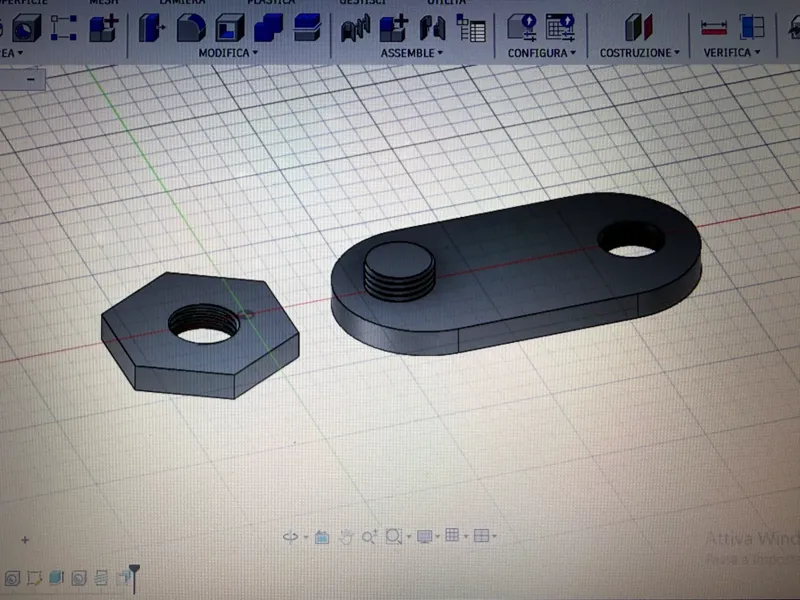The image size is (800, 600).
Task: Select the Combine bodies tool
Action: [x=268, y=28]
